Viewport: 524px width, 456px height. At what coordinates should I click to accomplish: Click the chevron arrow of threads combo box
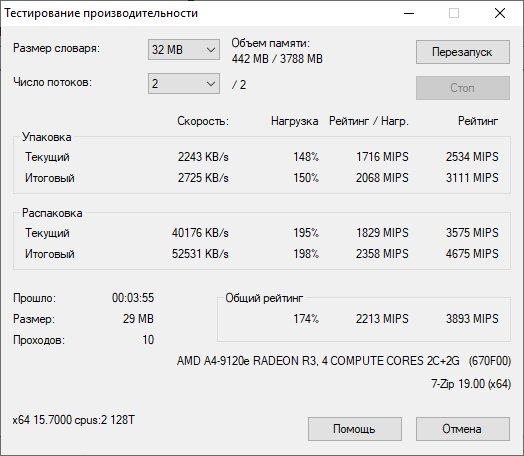[x=211, y=84]
